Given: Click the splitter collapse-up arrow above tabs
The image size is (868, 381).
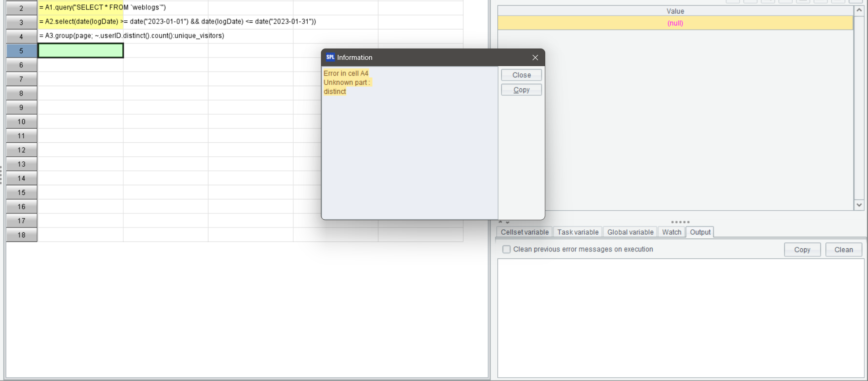Looking at the screenshot, I should click(x=500, y=222).
